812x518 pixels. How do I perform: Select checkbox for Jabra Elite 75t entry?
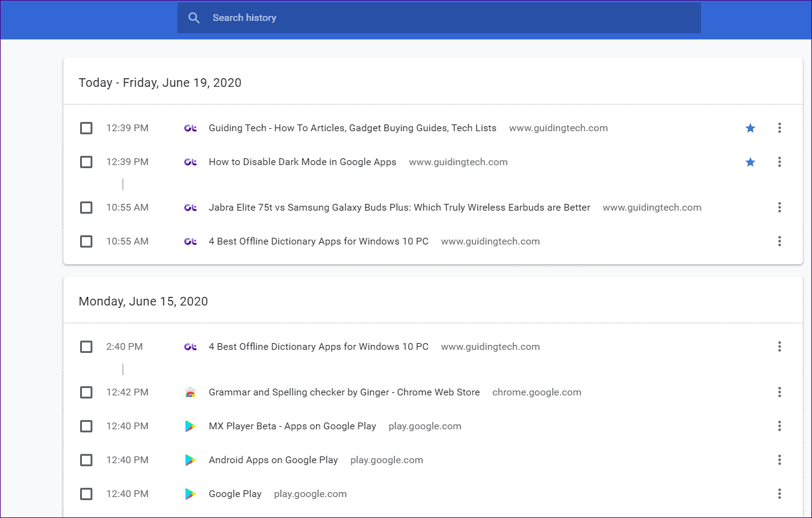(86, 208)
